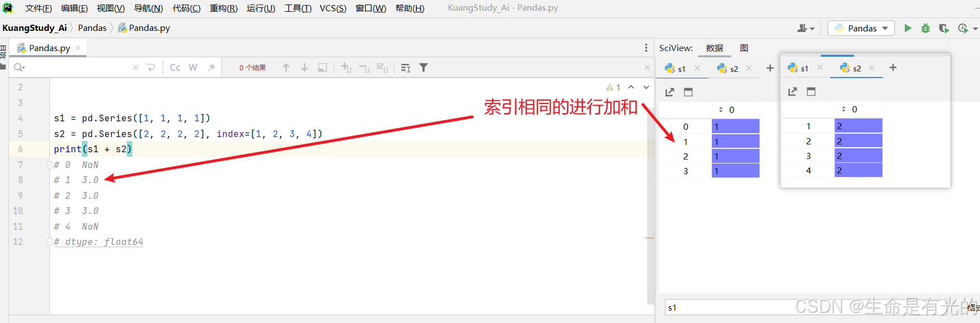Open the 编辑(E) menu
This screenshot has width=980, height=323.
click(x=74, y=8)
